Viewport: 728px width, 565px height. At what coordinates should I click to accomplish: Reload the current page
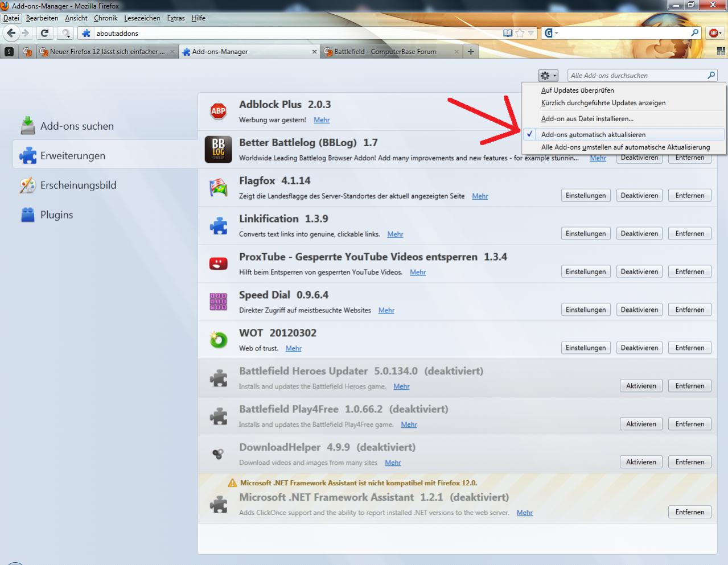tap(44, 33)
